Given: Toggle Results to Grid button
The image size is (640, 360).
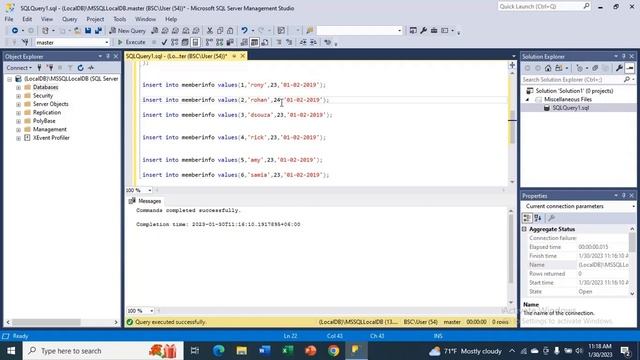Looking at the screenshot, I should (x=254, y=42).
